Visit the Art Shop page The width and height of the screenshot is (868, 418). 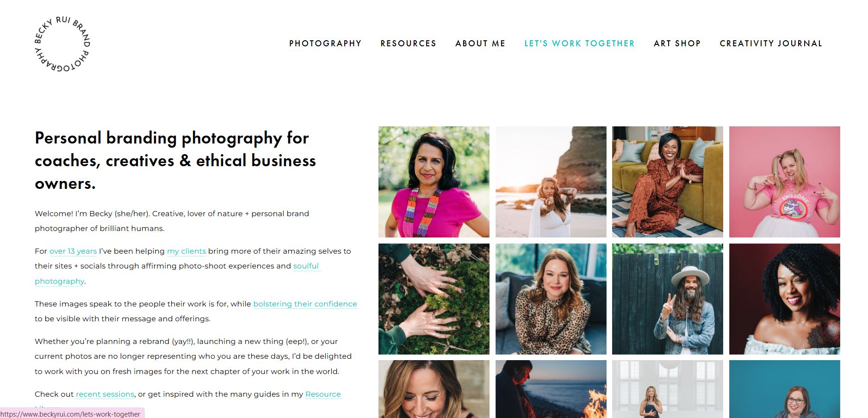pos(677,44)
